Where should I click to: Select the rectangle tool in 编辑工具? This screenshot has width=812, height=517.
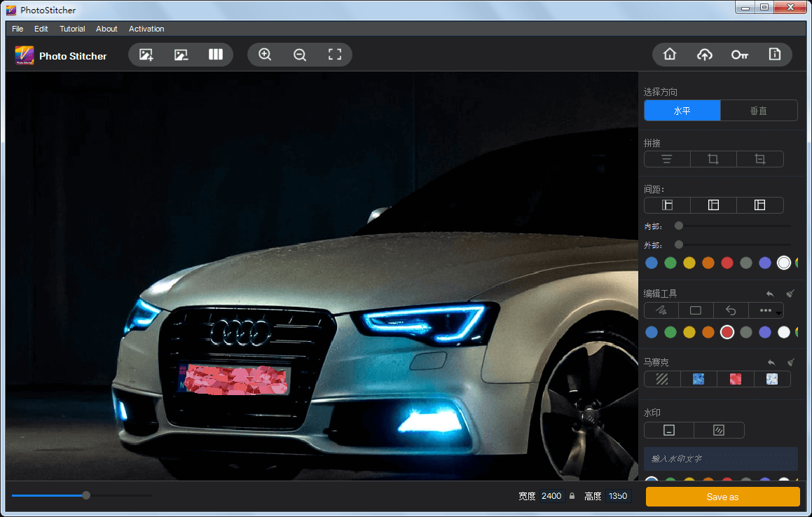coord(696,310)
